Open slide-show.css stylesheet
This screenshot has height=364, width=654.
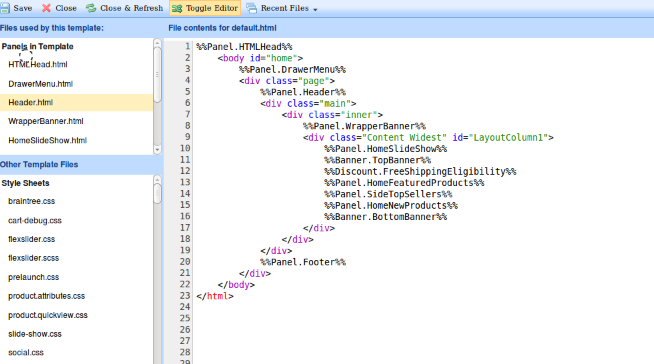[35, 334]
